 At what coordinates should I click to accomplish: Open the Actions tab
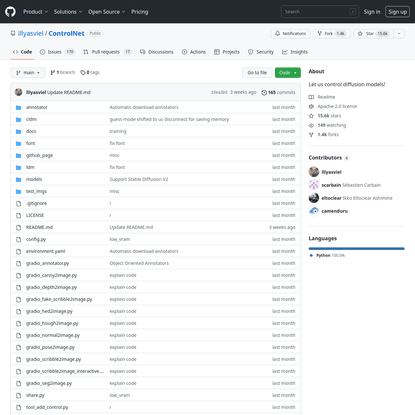click(x=194, y=52)
